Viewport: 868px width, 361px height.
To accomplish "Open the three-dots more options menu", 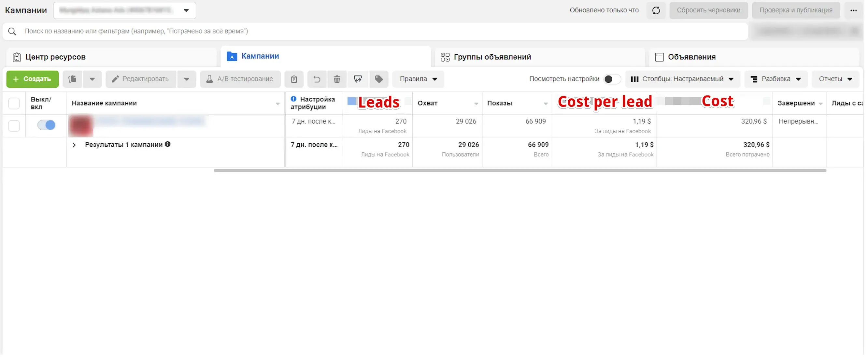I will tap(853, 10).
